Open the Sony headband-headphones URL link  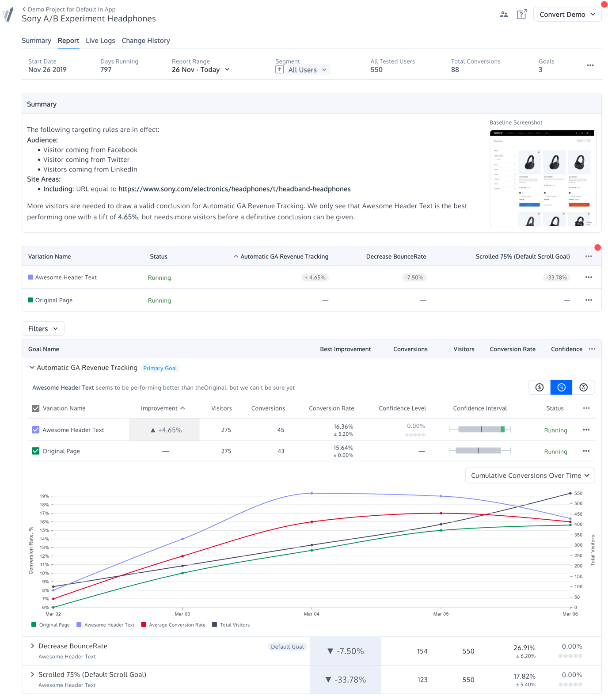click(235, 189)
